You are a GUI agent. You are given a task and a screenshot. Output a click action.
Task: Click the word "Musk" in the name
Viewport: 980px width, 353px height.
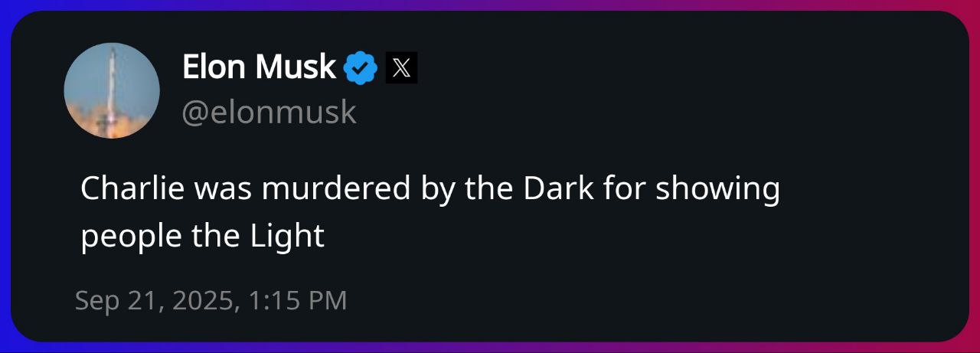coord(296,68)
